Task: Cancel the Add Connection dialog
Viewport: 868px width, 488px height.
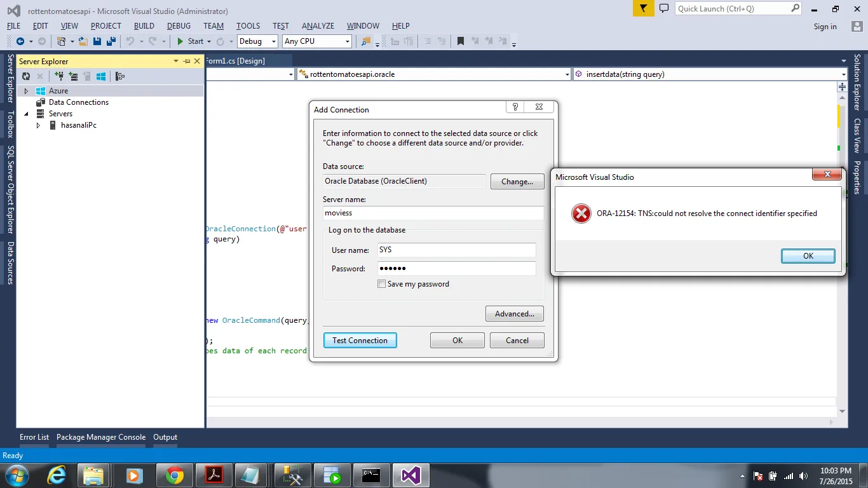Action: (x=517, y=341)
